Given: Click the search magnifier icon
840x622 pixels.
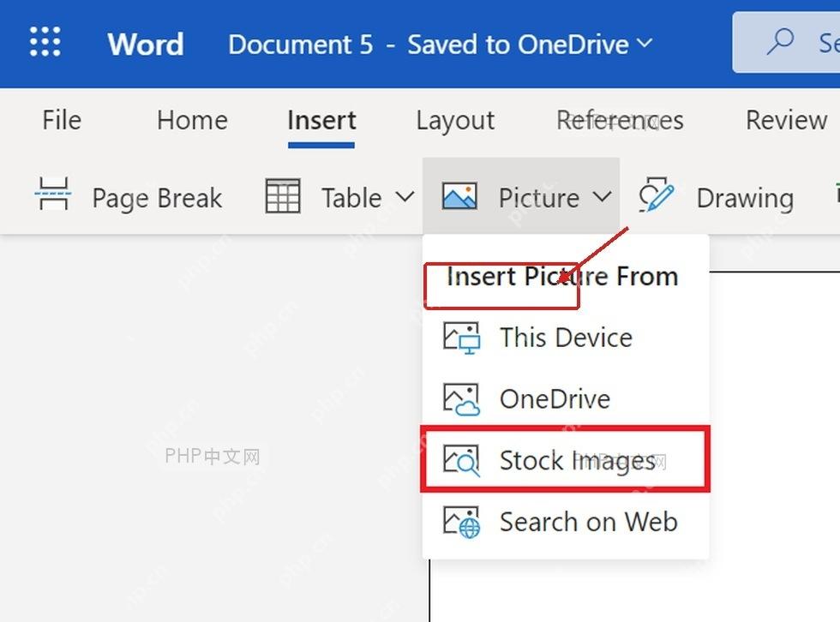Looking at the screenshot, I should tap(779, 42).
